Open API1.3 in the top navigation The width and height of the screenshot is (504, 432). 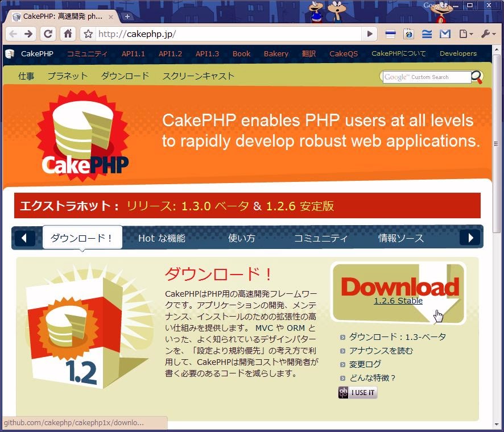[x=207, y=54]
